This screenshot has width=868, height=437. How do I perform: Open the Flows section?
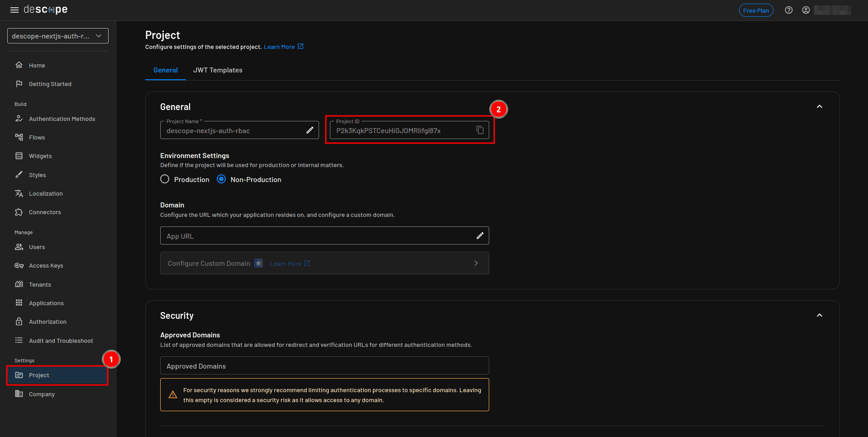(x=37, y=137)
